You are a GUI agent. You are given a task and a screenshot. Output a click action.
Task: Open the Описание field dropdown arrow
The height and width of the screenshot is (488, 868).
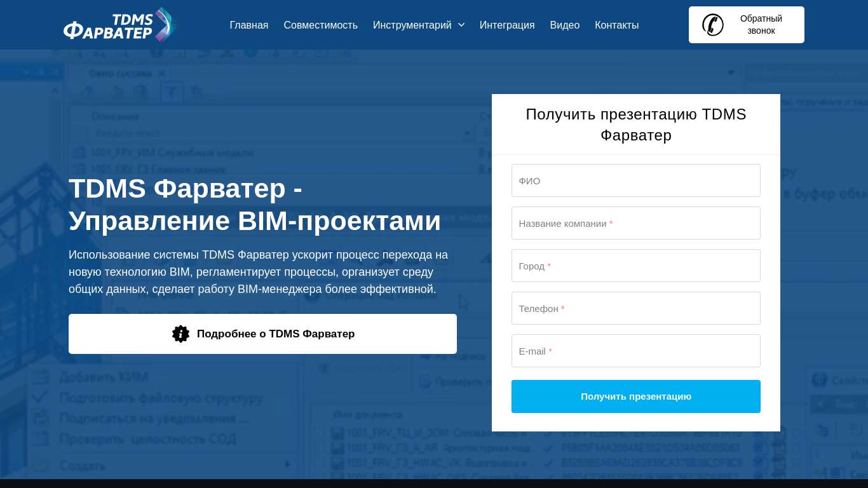pyautogui.click(x=467, y=133)
